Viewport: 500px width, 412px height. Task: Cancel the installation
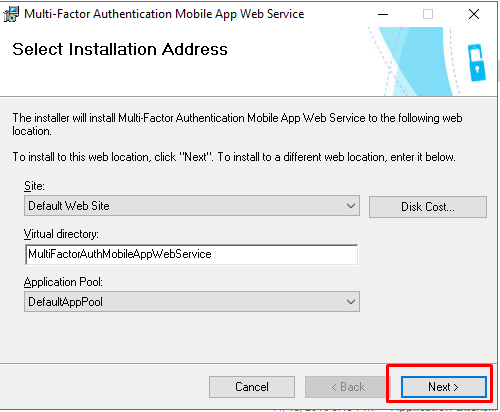252,387
